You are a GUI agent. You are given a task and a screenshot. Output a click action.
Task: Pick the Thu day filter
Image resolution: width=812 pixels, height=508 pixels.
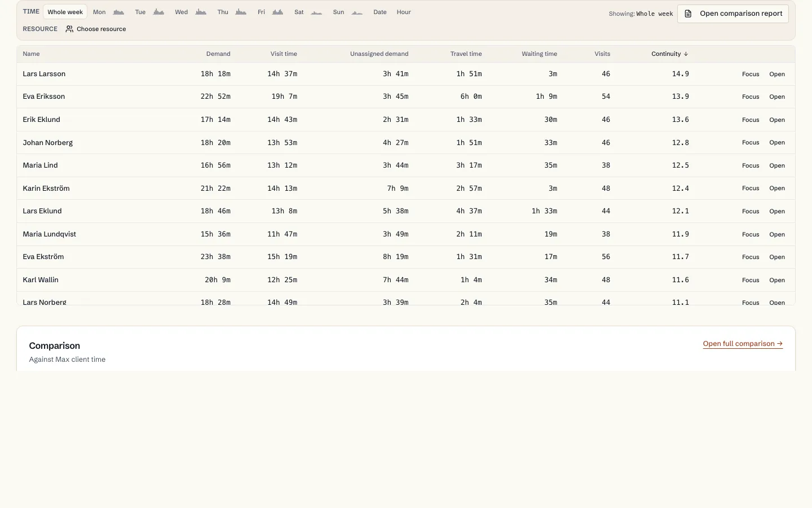(x=232, y=12)
